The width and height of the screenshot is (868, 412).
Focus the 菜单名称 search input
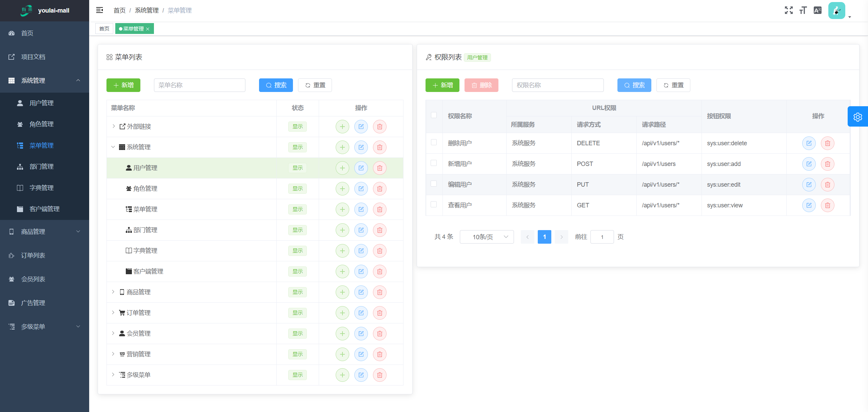pyautogui.click(x=199, y=85)
